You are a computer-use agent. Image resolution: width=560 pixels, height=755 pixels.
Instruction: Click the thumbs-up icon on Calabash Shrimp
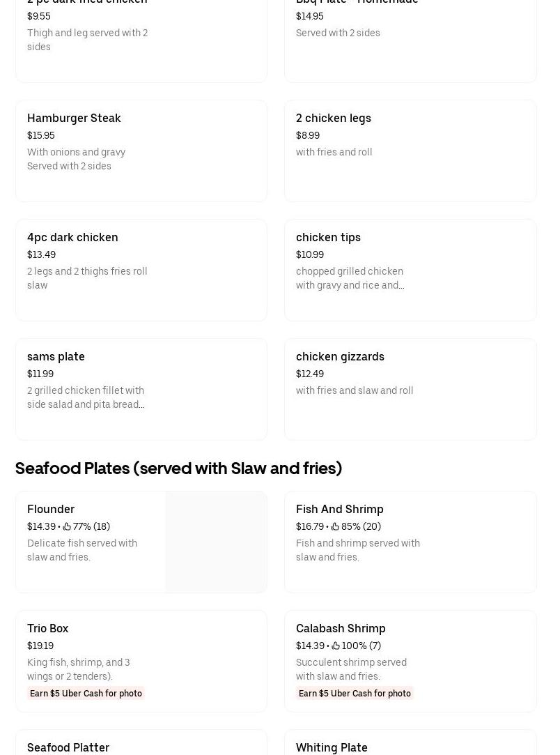(x=336, y=646)
